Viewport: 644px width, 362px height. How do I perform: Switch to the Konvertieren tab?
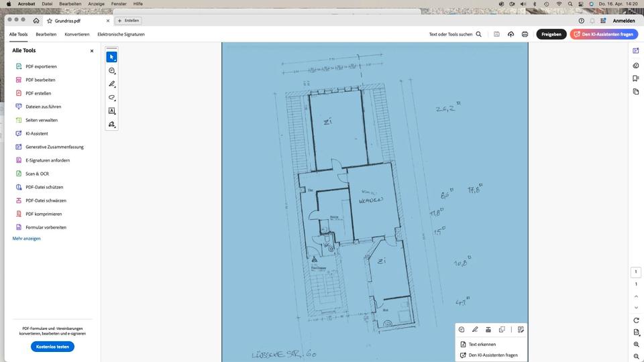77,34
